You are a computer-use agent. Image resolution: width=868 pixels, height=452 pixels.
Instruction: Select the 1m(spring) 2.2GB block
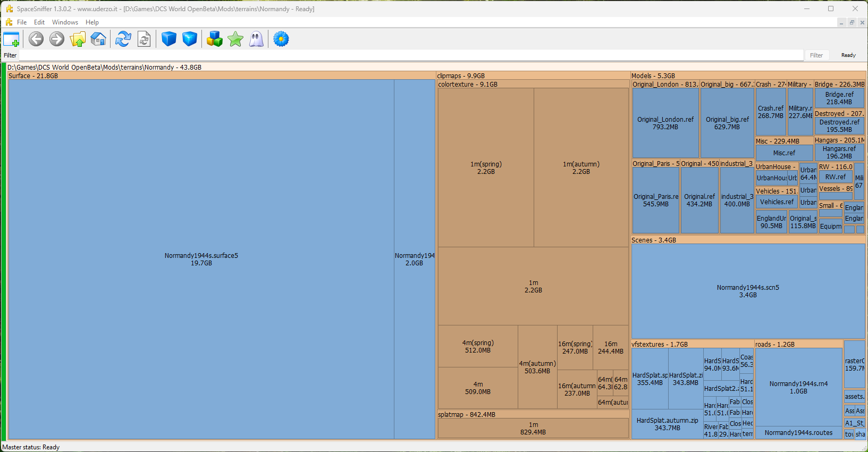pyautogui.click(x=486, y=168)
